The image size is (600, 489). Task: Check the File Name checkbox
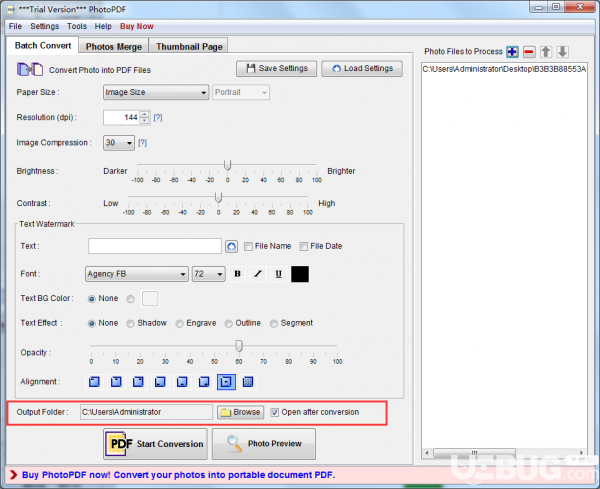(x=248, y=246)
